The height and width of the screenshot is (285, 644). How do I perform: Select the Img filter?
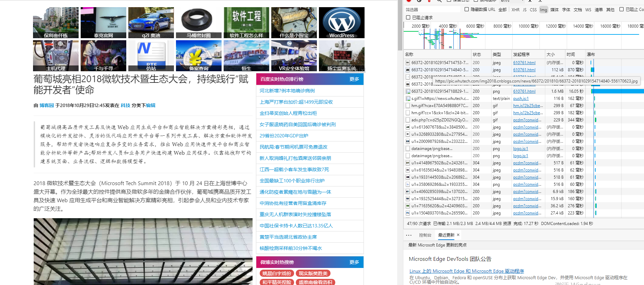coord(544,10)
